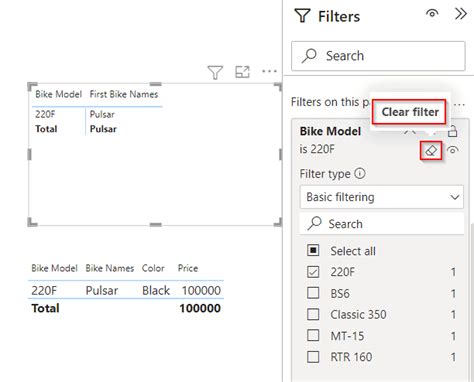Click the eraser Clear filter icon
The height and width of the screenshot is (382, 474).
tap(431, 150)
